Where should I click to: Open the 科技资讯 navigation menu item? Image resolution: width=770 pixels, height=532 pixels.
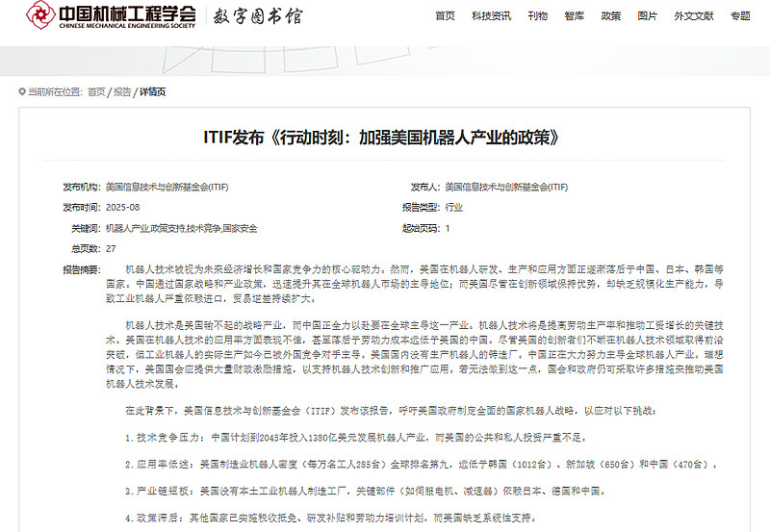click(491, 16)
